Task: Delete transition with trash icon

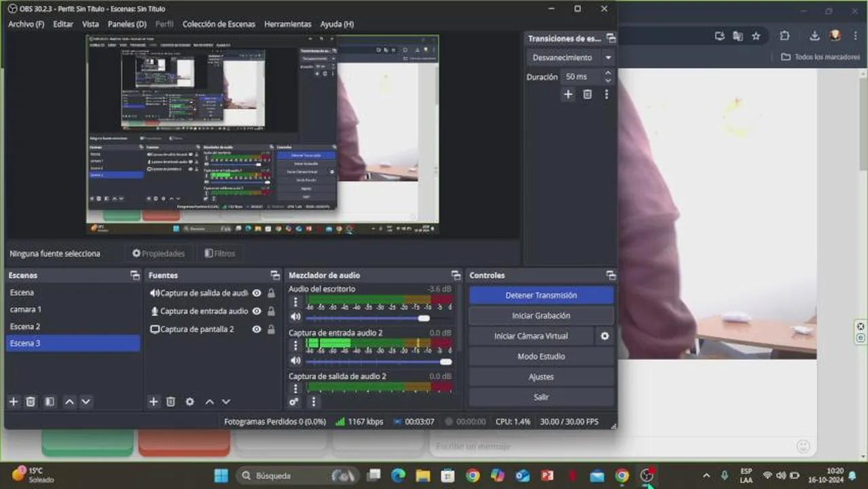Action: point(587,94)
